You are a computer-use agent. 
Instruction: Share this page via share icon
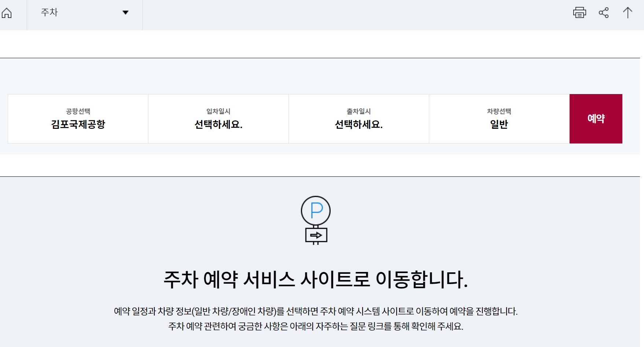tap(604, 12)
